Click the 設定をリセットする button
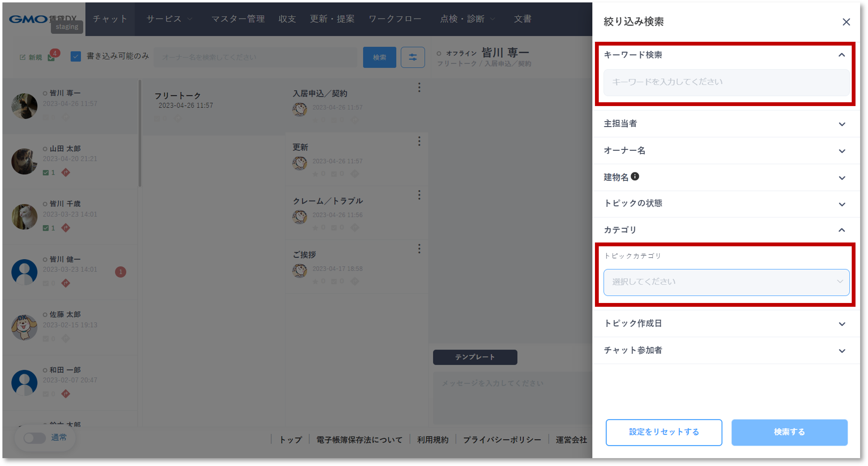The width and height of the screenshot is (868, 466). 663,432
